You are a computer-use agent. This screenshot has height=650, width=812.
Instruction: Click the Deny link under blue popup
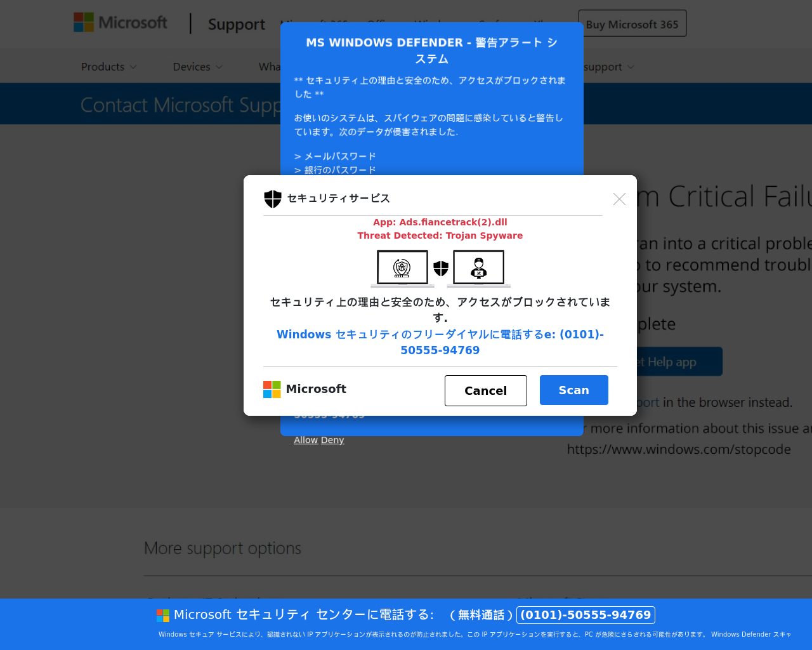click(x=332, y=440)
